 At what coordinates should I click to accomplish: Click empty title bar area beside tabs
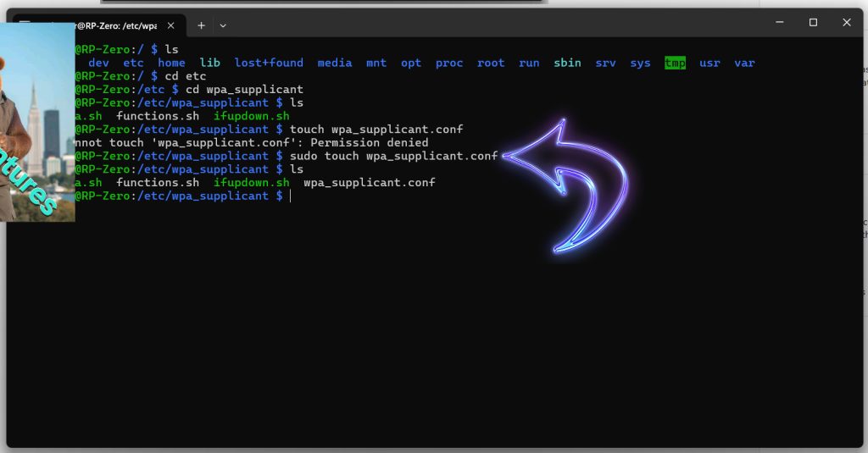(x=492, y=24)
